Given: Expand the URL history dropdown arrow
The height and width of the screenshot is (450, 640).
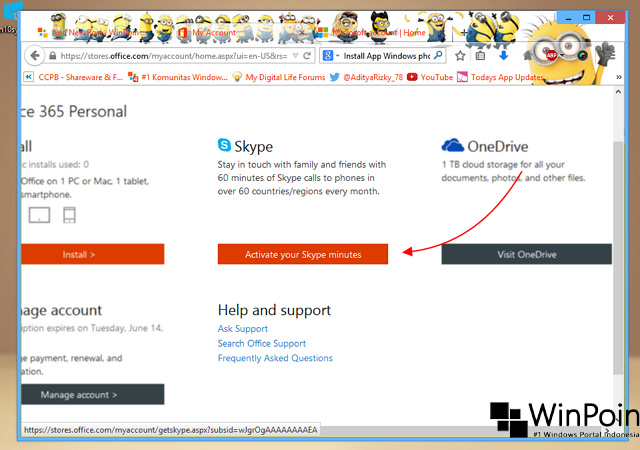Looking at the screenshot, I should click(296, 56).
